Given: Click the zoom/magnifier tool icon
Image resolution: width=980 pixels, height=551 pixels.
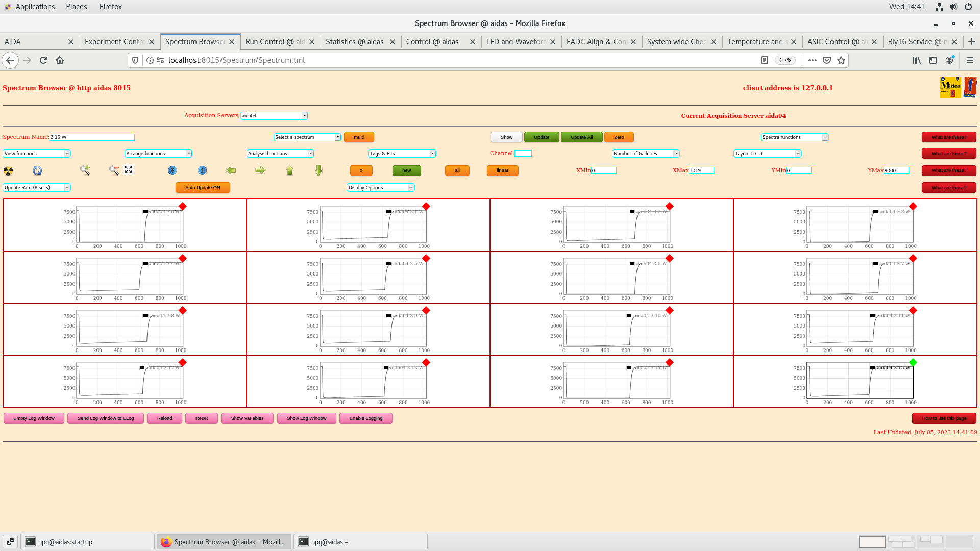Looking at the screenshot, I should (x=84, y=170).
